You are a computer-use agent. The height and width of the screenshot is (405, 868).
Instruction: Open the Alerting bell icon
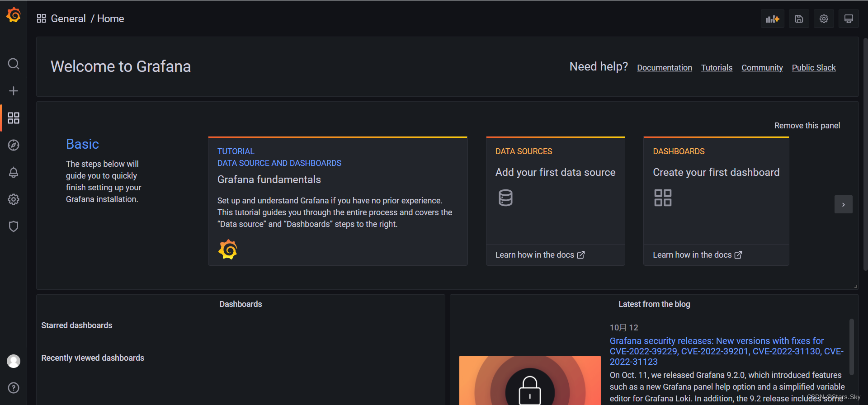14,172
